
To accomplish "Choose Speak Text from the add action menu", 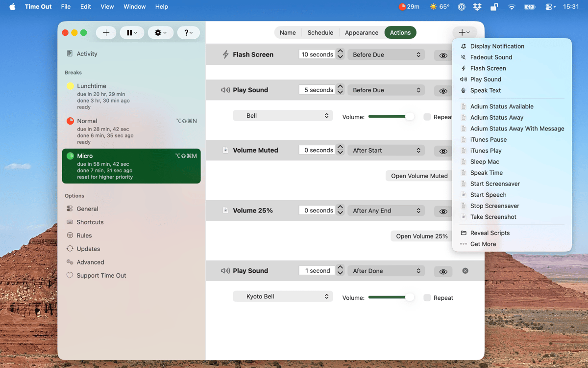I will click(x=485, y=90).
